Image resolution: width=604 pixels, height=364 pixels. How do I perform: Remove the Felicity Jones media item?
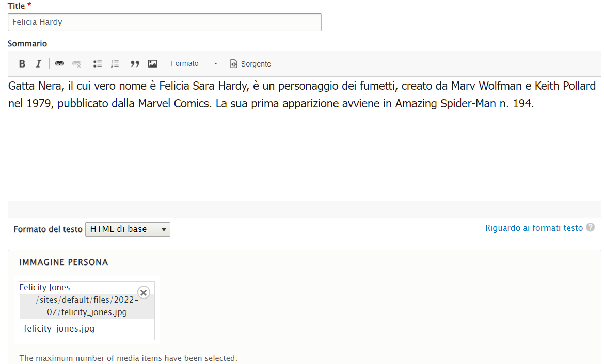144,293
